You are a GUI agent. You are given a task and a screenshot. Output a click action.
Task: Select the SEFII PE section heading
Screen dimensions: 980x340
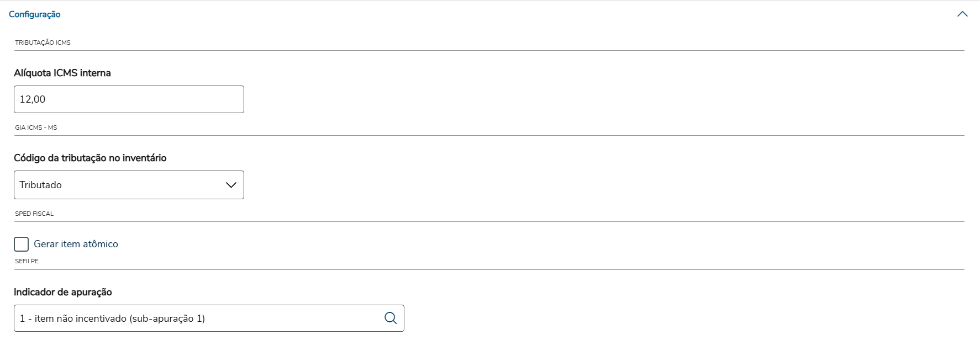[x=27, y=261]
